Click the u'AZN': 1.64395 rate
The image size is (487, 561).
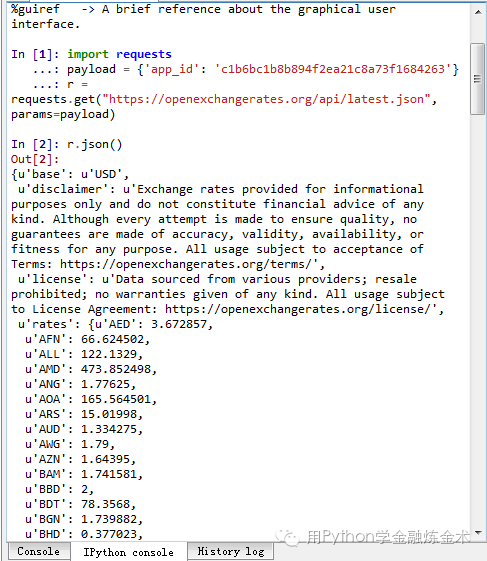[80, 459]
